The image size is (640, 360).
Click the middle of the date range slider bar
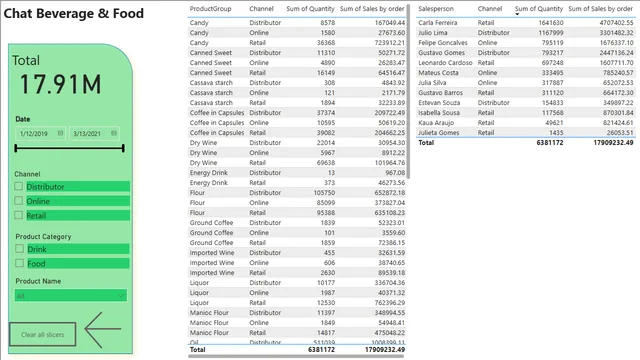point(69,148)
